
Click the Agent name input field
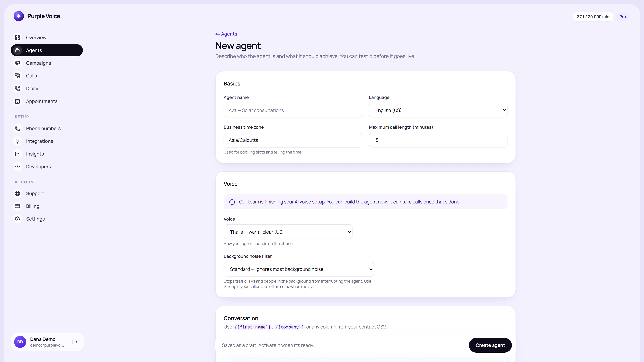pos(293,110)
